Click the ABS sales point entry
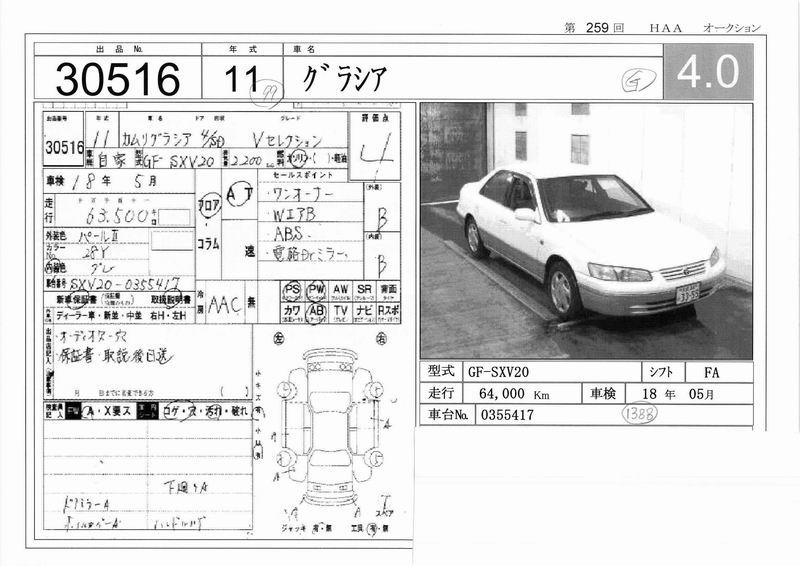 tap(289, 233)
